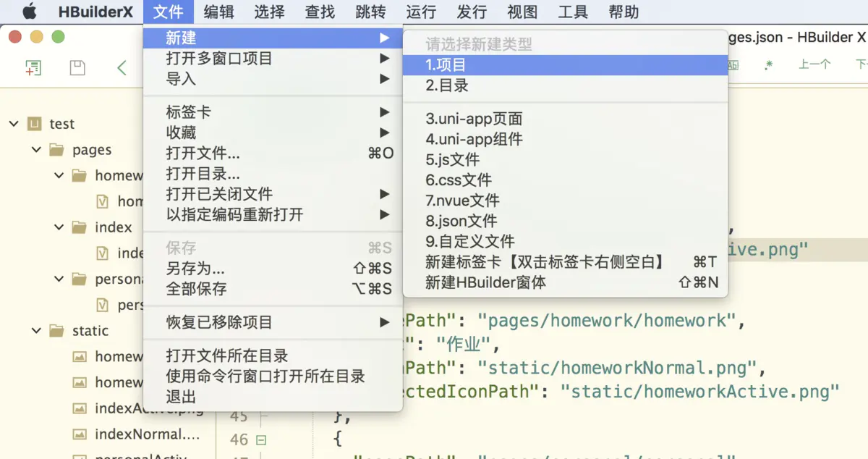The width and height of the screenshot is (868, 459).
Task: Choose 4.uni-app组件 option
Action: [565, 139]
